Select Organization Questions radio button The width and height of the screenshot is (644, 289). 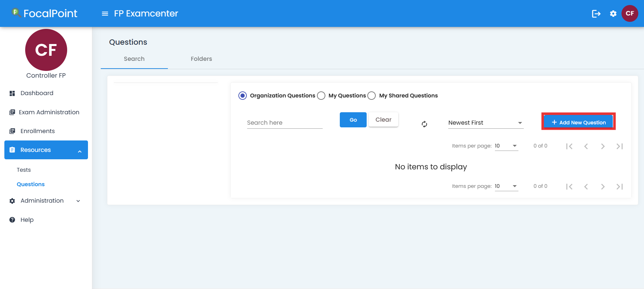tap(242, 96)
